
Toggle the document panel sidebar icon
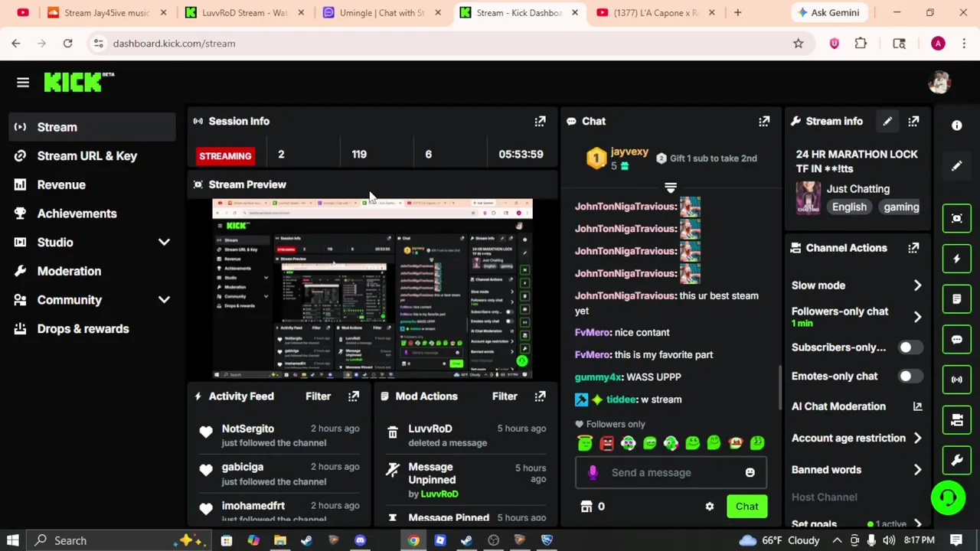coord(957,299)
